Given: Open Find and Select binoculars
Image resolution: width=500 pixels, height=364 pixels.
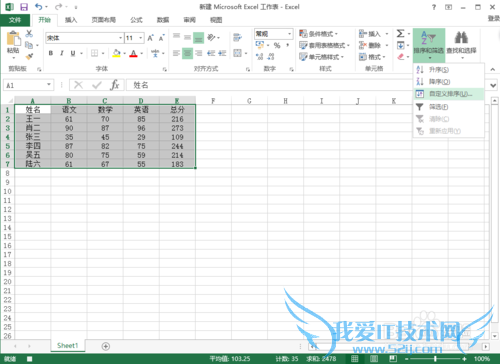Looking at the screenshot, I should [x=461, y=44].
